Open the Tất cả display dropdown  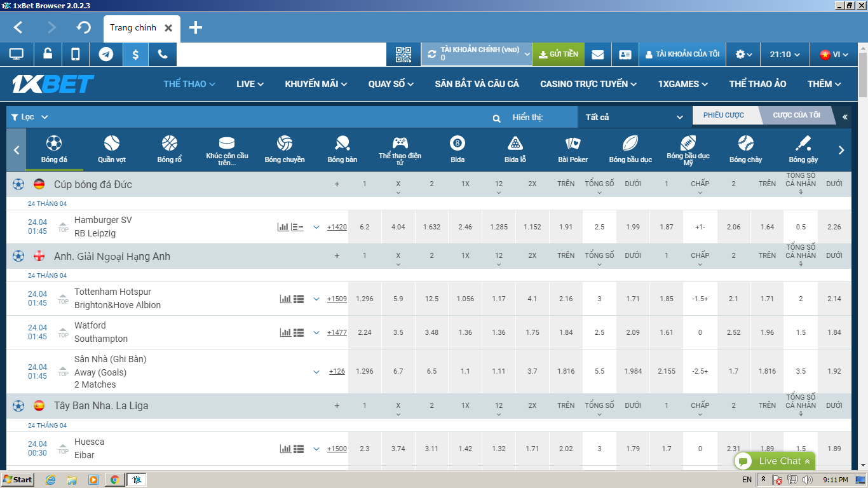tap(633, 117)
